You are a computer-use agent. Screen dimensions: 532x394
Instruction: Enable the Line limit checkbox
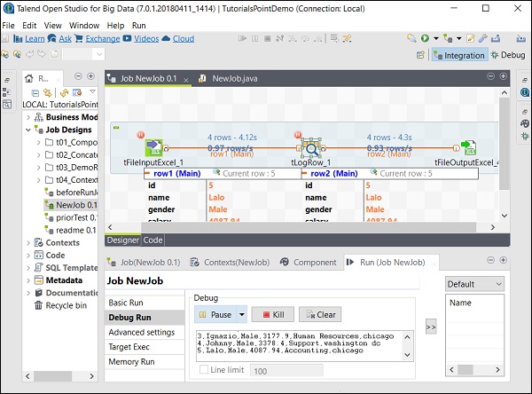coord(204,369)
